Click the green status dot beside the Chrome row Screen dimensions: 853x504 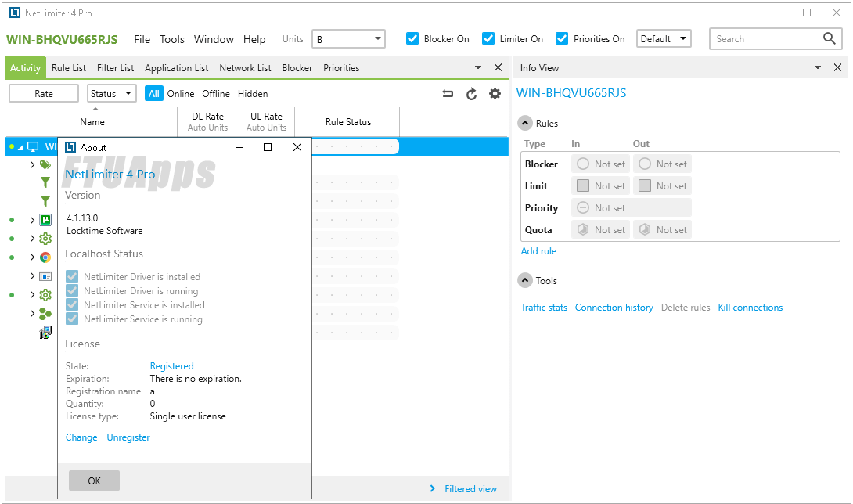pos(12,257)
